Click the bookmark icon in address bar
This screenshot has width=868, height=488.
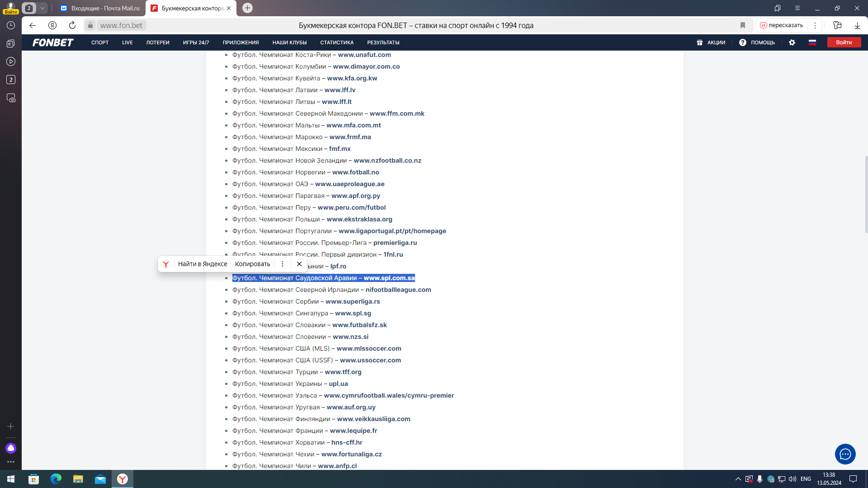point(742,25)
